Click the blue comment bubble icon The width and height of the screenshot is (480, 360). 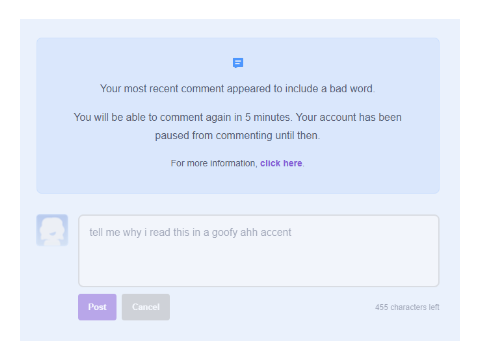pos(238,63)
